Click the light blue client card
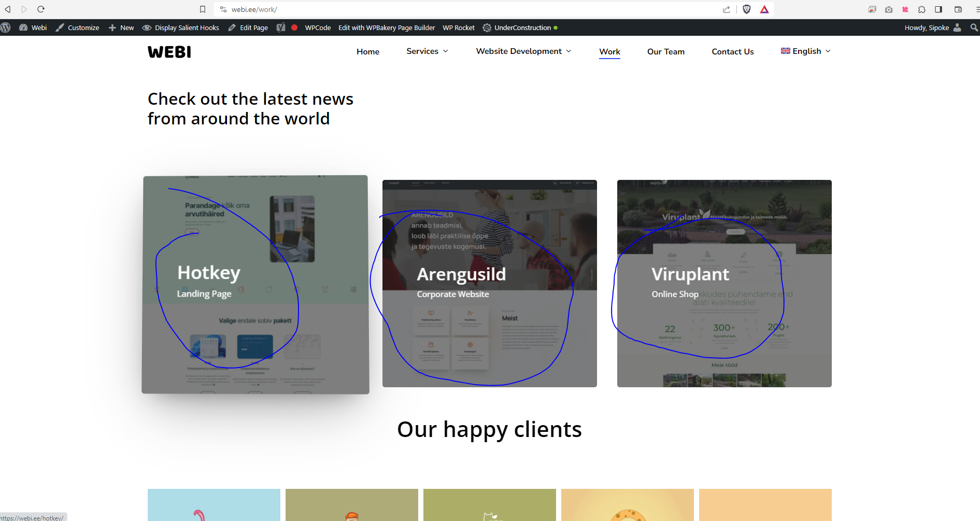 [214, 505]
